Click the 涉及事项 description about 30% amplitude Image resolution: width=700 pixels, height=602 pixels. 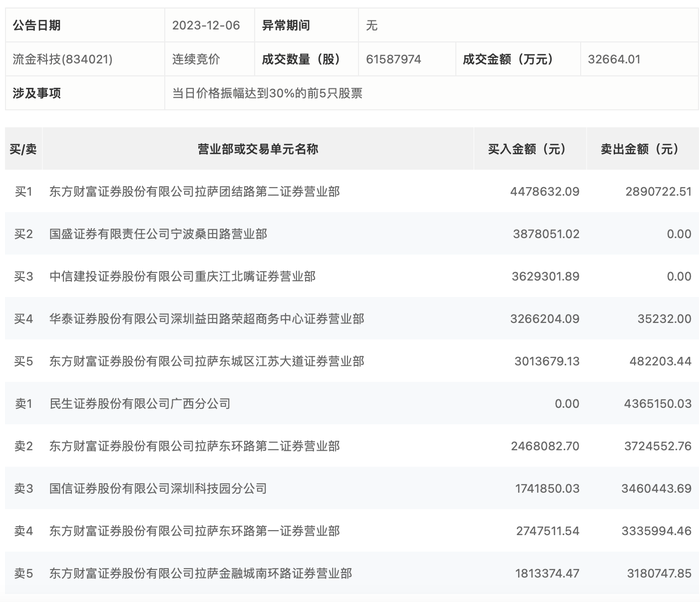click(267, 93)
